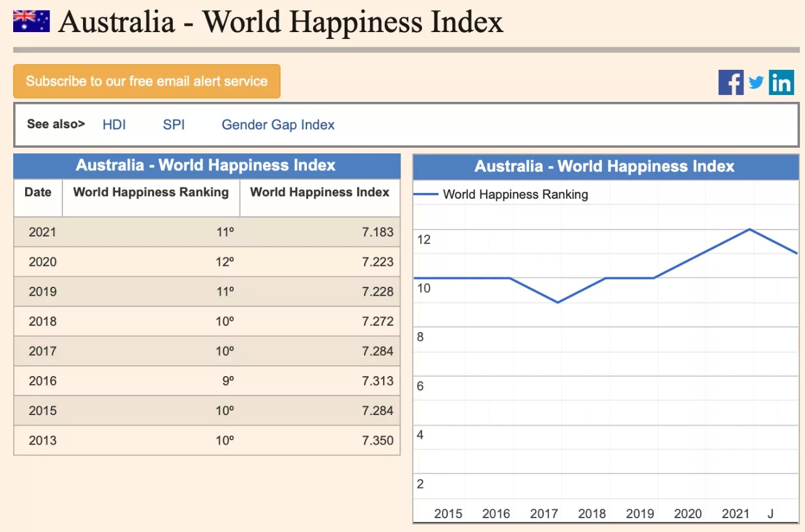The width and height of the screenshot is (805, 532).
Task: Click the index value 7.223
Action: (377, 262)
